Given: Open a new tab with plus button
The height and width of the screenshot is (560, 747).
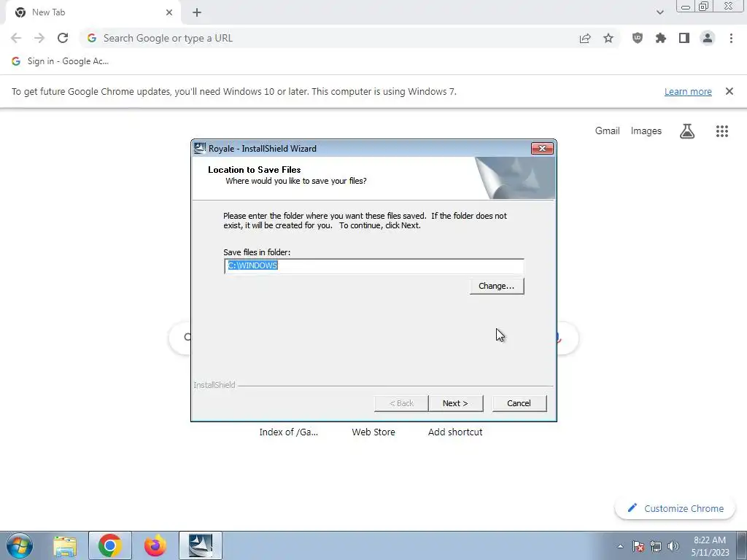Looking at the screenshot, I should tap(197, 12).
